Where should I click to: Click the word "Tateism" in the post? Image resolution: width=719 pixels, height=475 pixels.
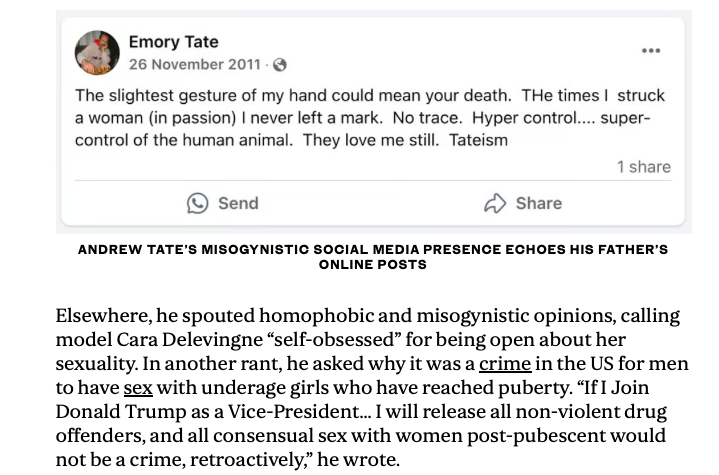[x=478, y=140]
